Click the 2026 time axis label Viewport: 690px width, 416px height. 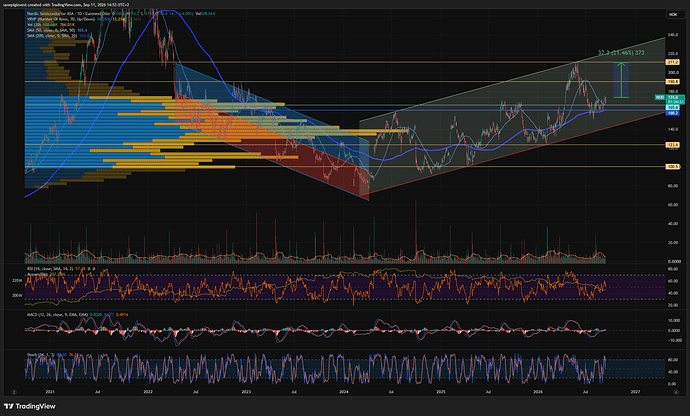tap(538, 392)
